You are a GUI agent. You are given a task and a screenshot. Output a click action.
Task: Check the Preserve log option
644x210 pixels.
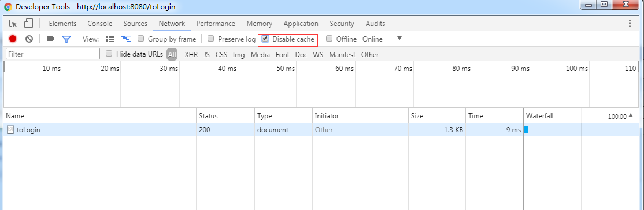click(x=210, y=39)
